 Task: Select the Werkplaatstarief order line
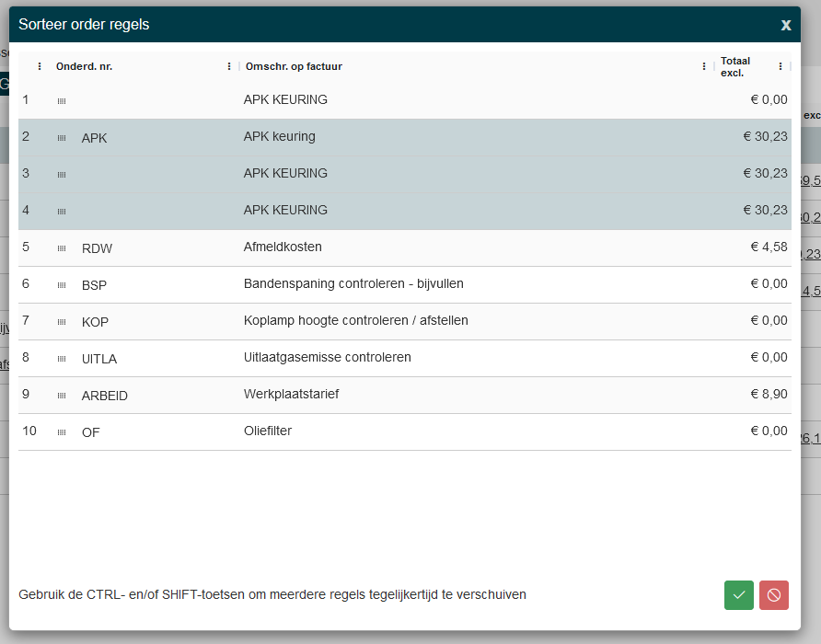point(291,395)
